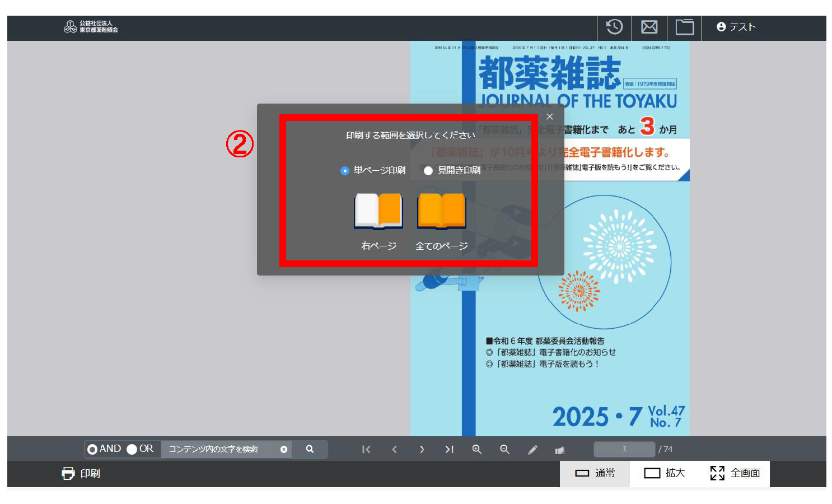
Task: Click the page number input box
Action: tap(624, 449)
